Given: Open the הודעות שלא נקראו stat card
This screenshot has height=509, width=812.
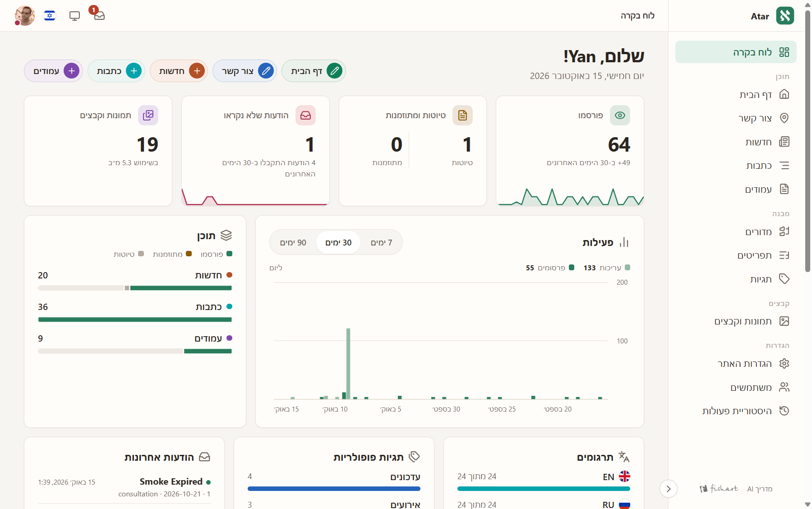Looking at the screenshot, I should coord(255,151).
